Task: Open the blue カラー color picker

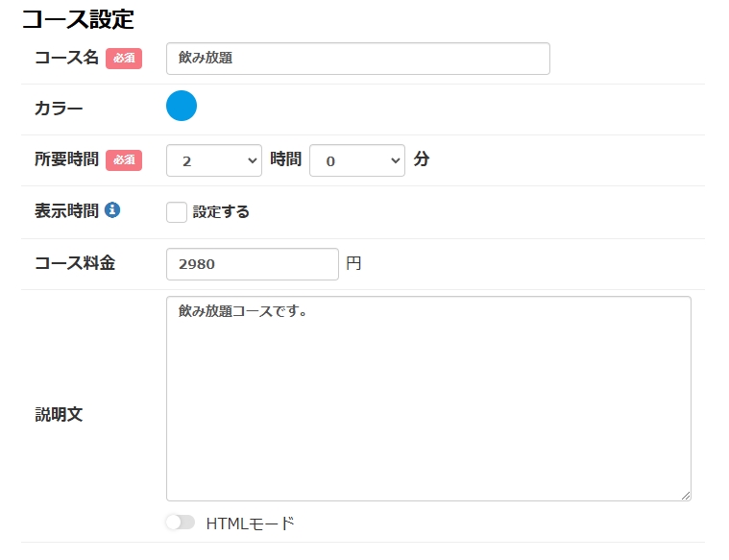Action: click(182, 106)
